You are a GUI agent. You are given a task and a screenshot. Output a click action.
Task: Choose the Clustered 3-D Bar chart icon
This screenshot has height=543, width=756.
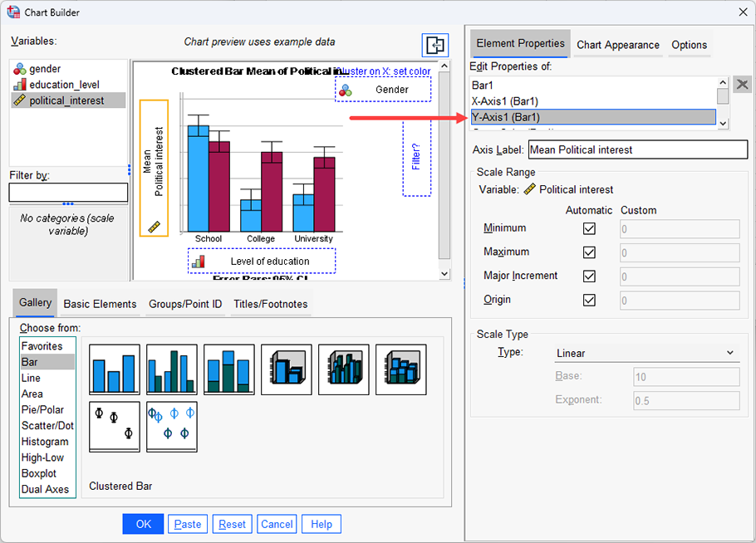click(x=344, y=369)
